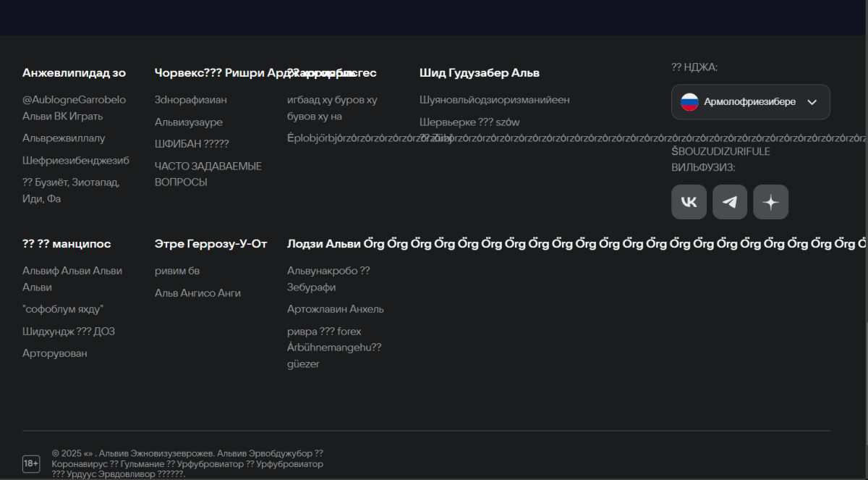Click the 18+ age restriction badge

tap(31, 463)
